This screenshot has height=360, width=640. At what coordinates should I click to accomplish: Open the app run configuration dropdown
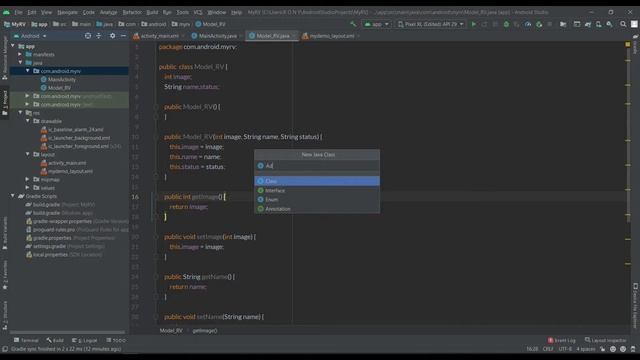376,24
